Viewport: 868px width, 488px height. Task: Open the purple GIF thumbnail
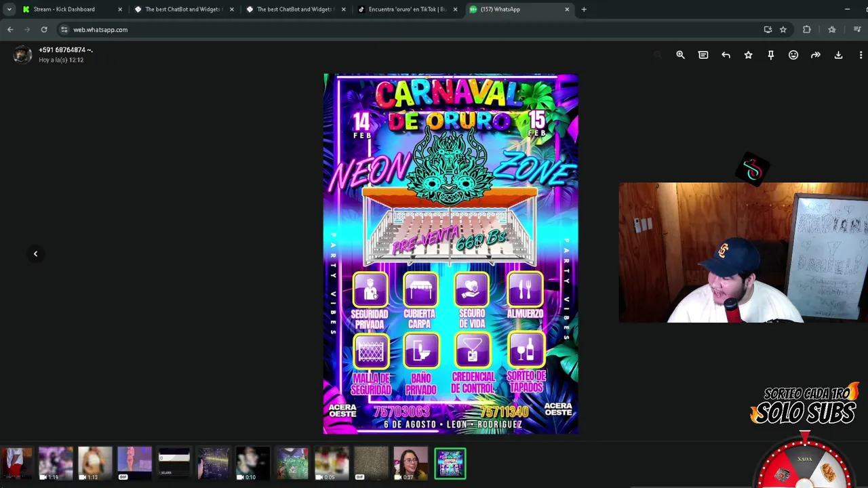click(134, 464)
